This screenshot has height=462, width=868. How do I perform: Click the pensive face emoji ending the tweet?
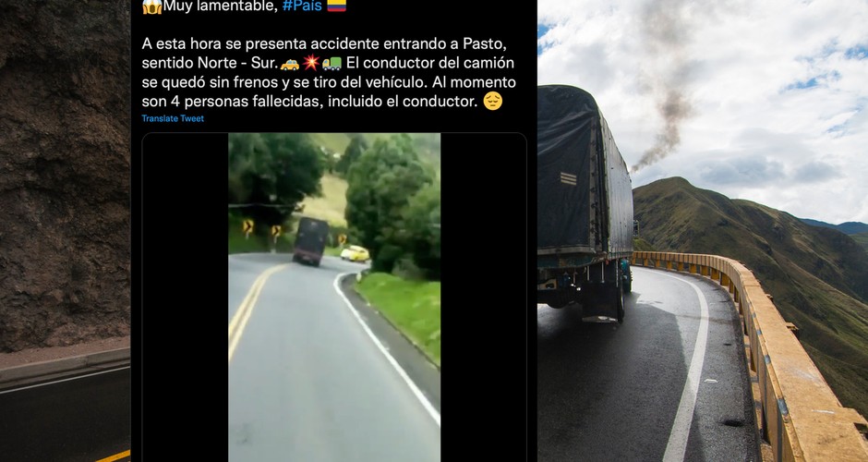[493, 101]
